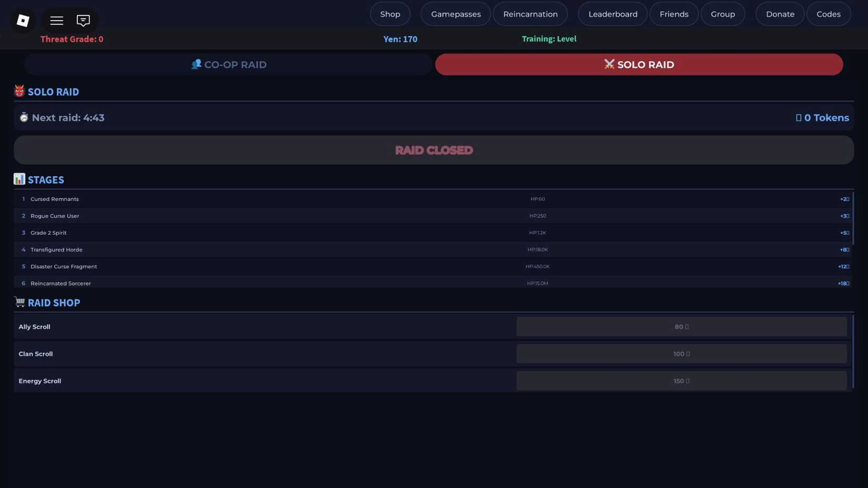Click the bar chart icon next to STAGES heading
This screenshot has height=488, width=868.
(x=19, y=179)
